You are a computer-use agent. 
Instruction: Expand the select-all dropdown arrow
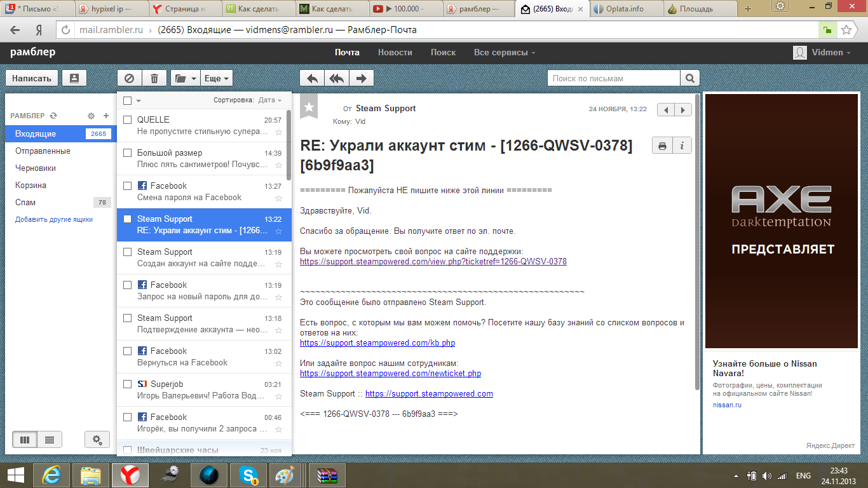[139, 100]
